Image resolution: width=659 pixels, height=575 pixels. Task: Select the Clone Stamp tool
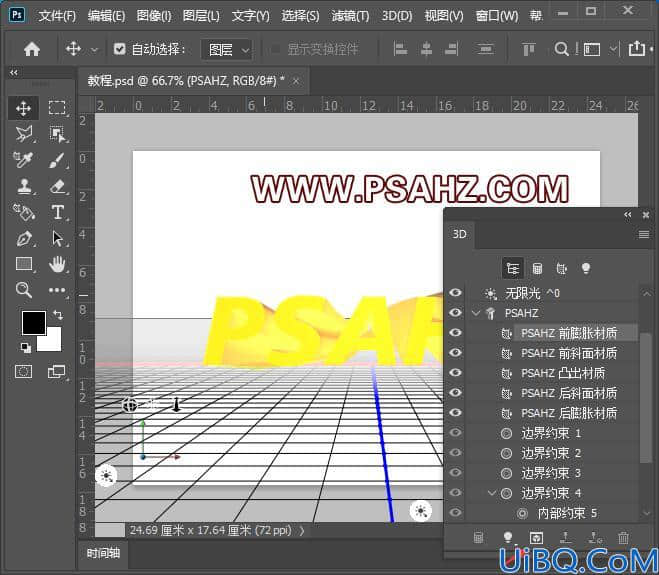click(x=24, y=186)
